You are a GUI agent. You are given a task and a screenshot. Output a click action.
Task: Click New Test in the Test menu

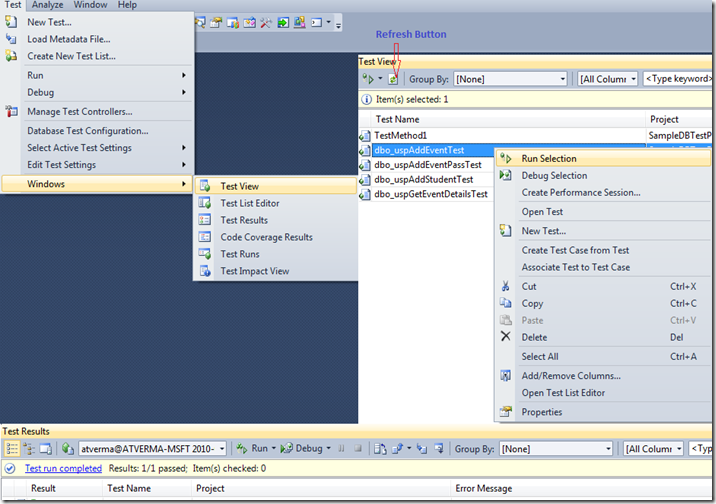pyautogui.click(x=49, y=22)
